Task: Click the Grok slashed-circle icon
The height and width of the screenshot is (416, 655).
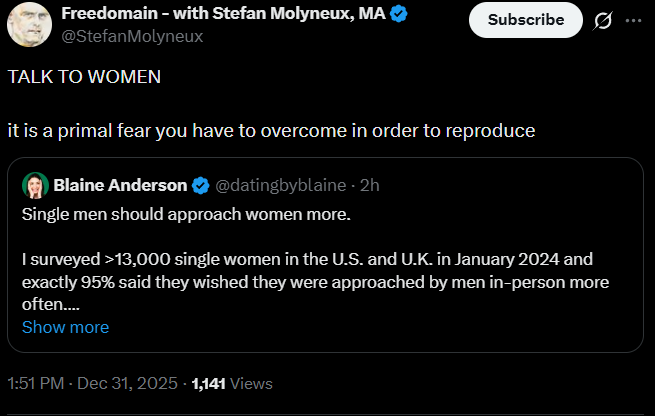Action: [603, 21]
